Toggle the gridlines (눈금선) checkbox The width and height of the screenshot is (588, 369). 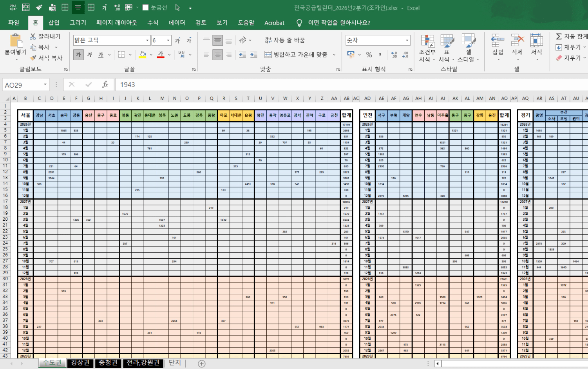[x=145, y=7]
